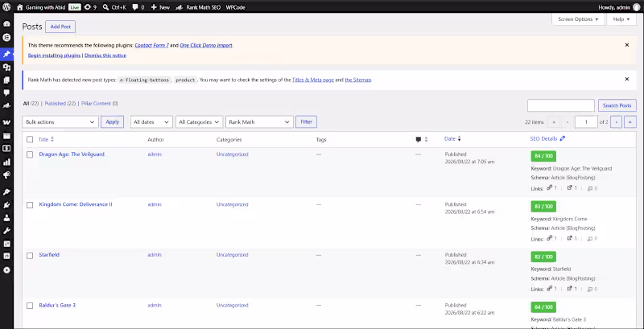Open the Payments dollar sidebar icon
Screen dimensions: 644x329
click(6, 149)
